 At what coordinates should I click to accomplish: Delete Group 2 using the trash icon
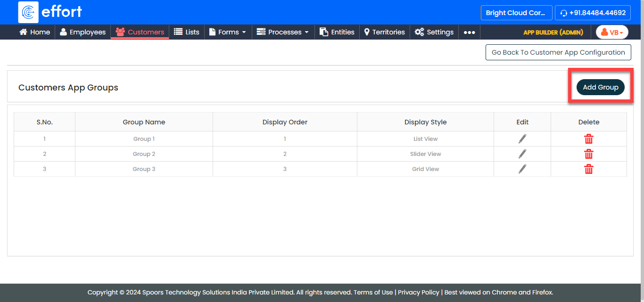tap(588, 154)
